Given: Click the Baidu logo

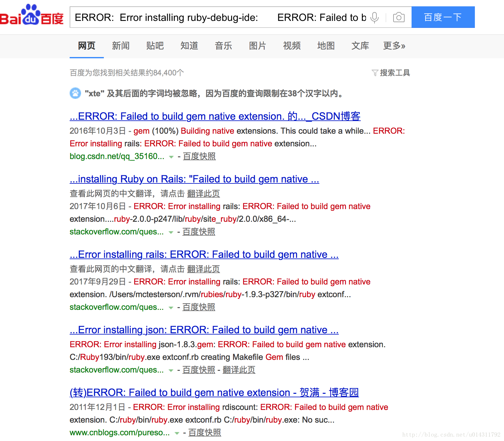Looking at the screenshot, I should point(32,15).
